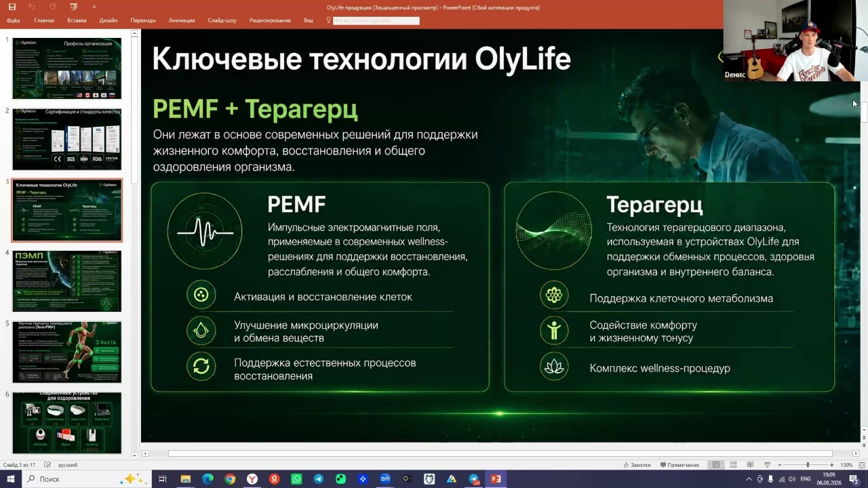Open the Windows Start menu

click(x=11, y=479)
